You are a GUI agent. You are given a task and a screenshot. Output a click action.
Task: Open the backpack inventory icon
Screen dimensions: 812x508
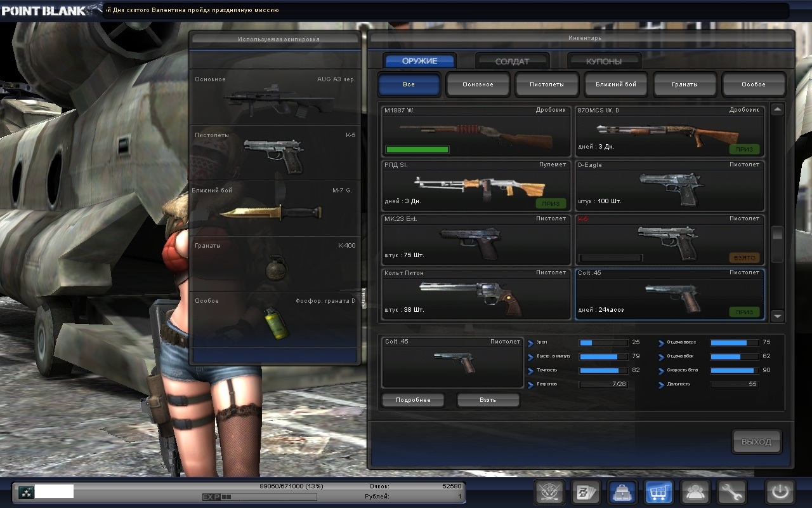(622, 492)
